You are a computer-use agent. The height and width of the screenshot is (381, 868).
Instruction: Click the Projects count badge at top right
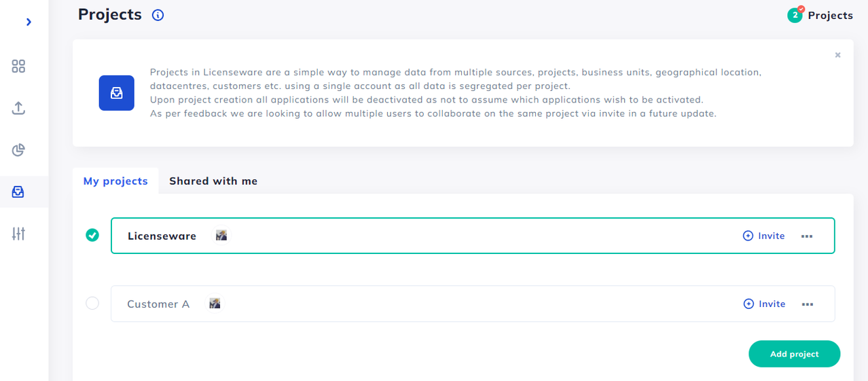[x=820, y=15]
